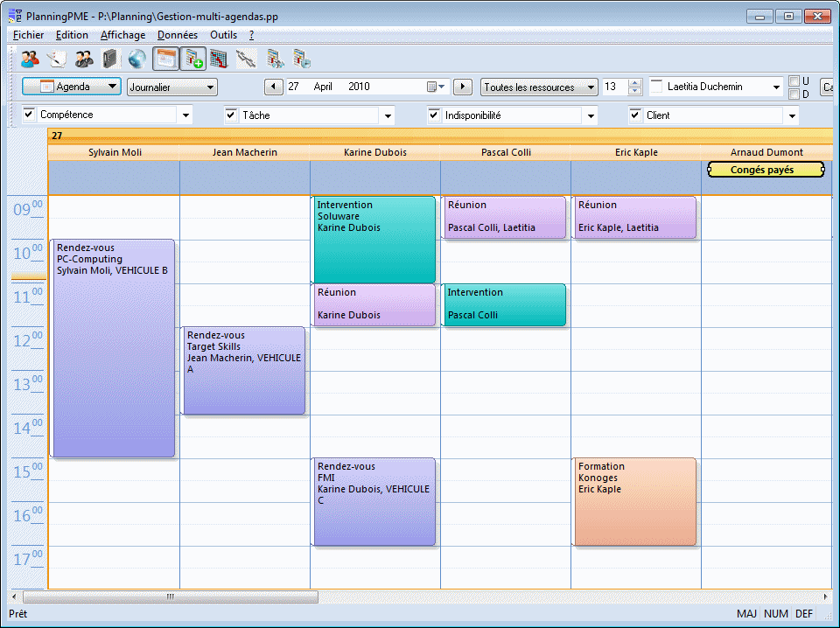Open the Toutes les ressources dropdown
Image resolution: width=840 pixels, height=628 pixels.
[591, 87]
